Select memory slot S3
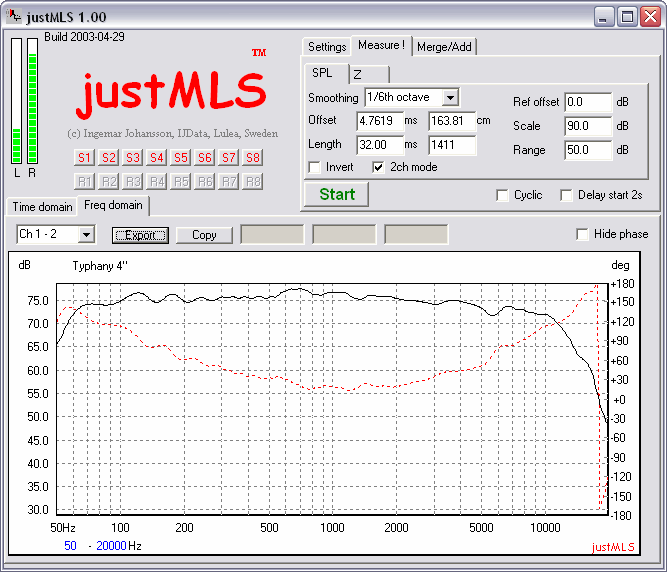This screenshot has height=572, width=667. [132, 158]
